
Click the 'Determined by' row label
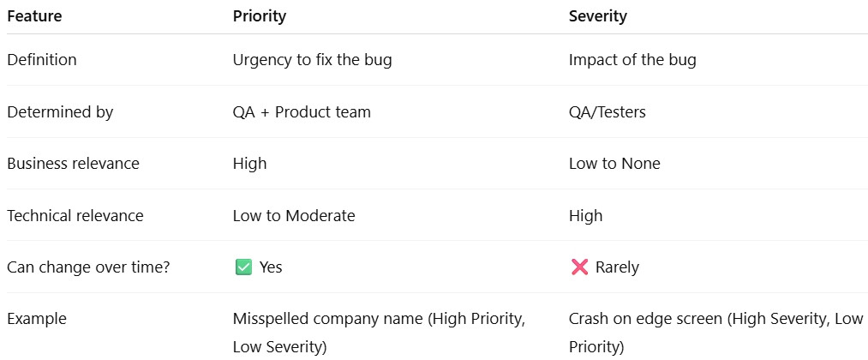[60, 112]
